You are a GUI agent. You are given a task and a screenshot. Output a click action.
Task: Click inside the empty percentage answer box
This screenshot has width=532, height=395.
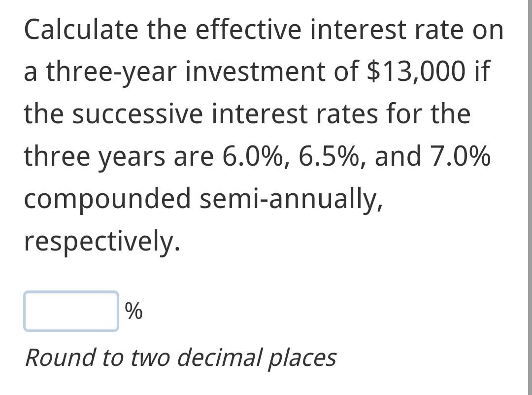click(70, 310)
